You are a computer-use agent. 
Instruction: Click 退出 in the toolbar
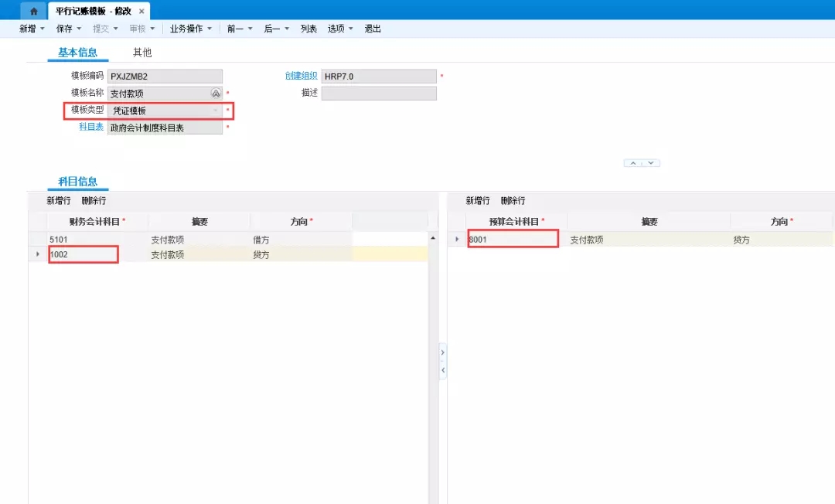pyautogui.click(x=373, y=29)
